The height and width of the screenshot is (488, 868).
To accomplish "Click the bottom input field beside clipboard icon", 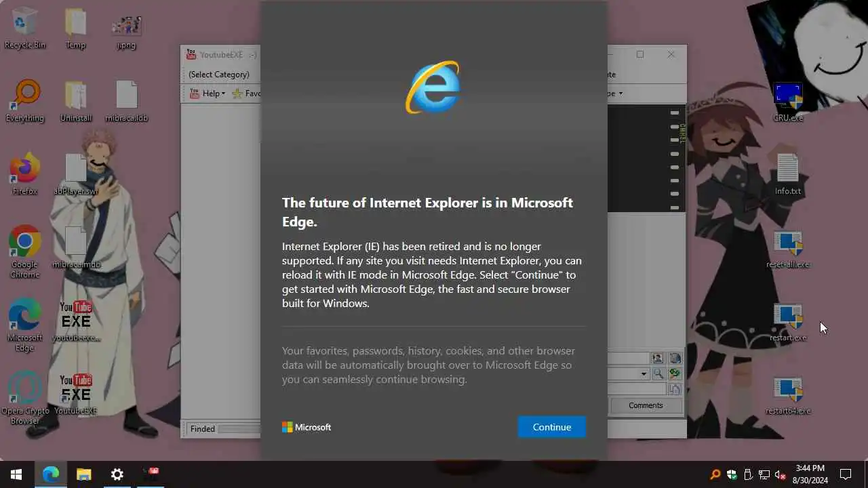I will click(637, 389).
